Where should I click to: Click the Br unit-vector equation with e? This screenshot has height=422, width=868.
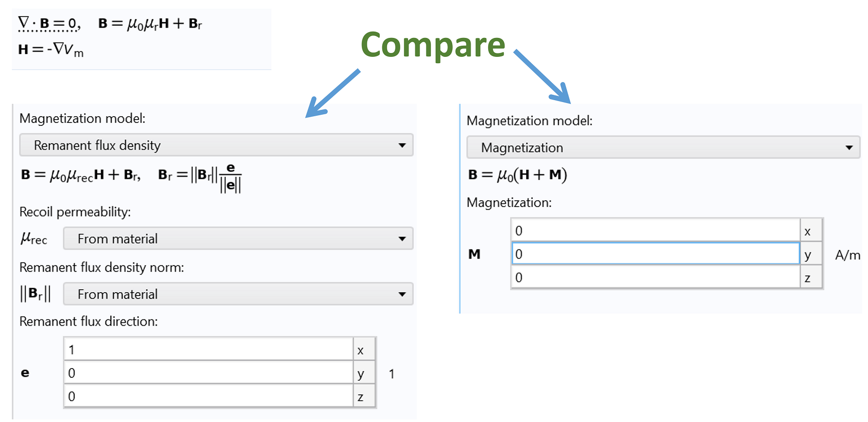(200, 176)
